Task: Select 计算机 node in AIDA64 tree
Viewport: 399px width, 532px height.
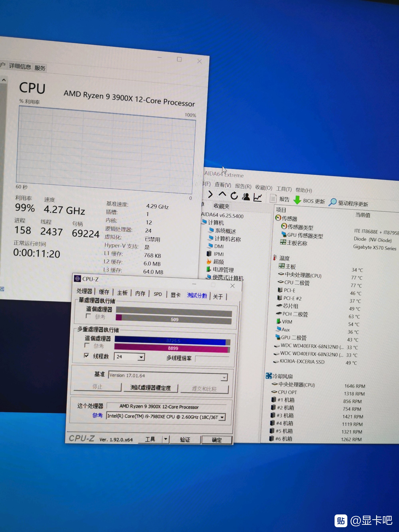Action: (216, 222)
